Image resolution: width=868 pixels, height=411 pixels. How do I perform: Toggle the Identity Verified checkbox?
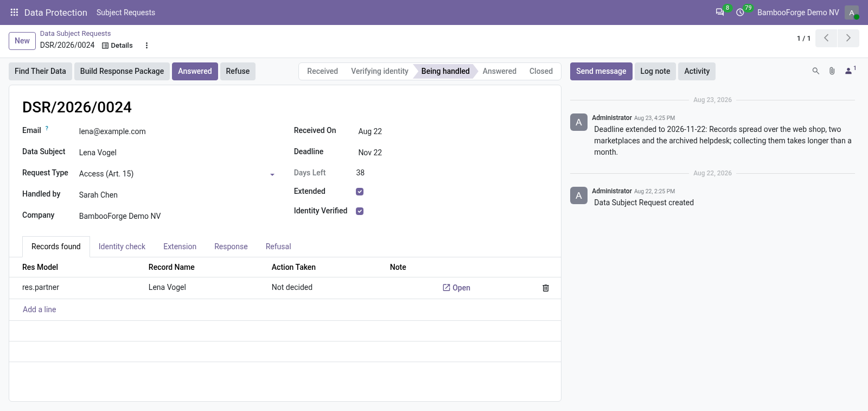click(x=360, y=211)
